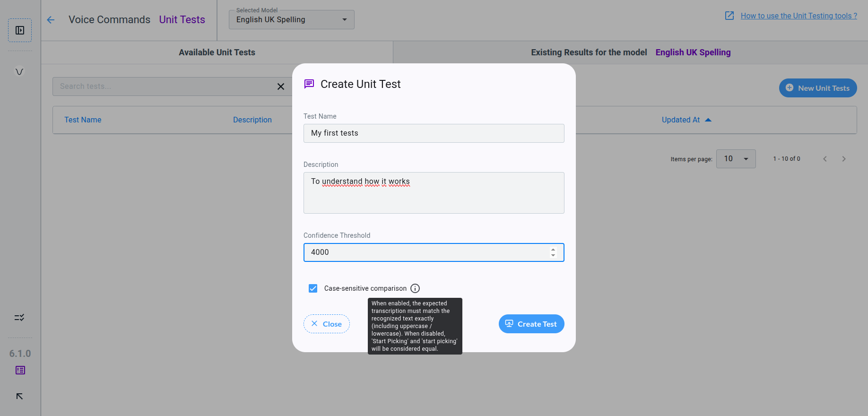Screen dimensions: 868x416
Task: Open the Selected Model dropdown
Action: click(291, 20)
